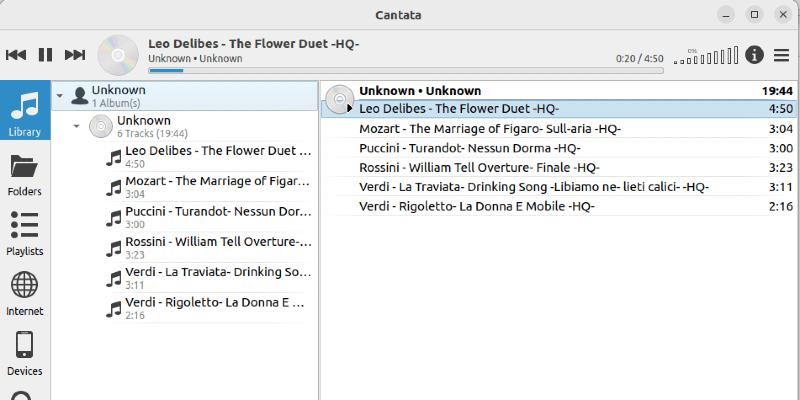The height and width of the screenshot is (400, 800).
Task: Collapse the Unknown album tree node
Action: [77, 126]
